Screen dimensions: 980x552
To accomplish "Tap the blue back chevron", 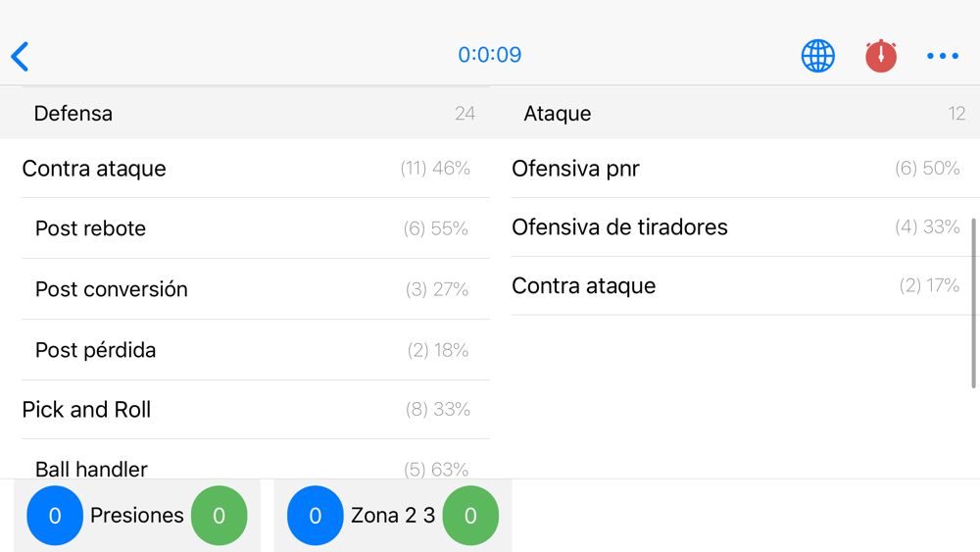I will (x=20, y=56).
